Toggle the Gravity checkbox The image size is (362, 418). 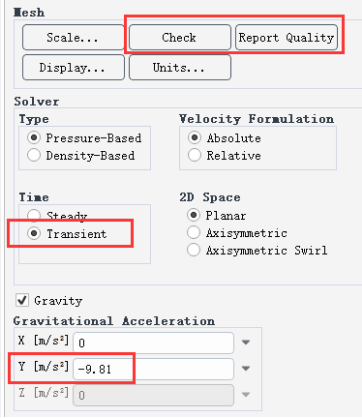click(22, 300)
